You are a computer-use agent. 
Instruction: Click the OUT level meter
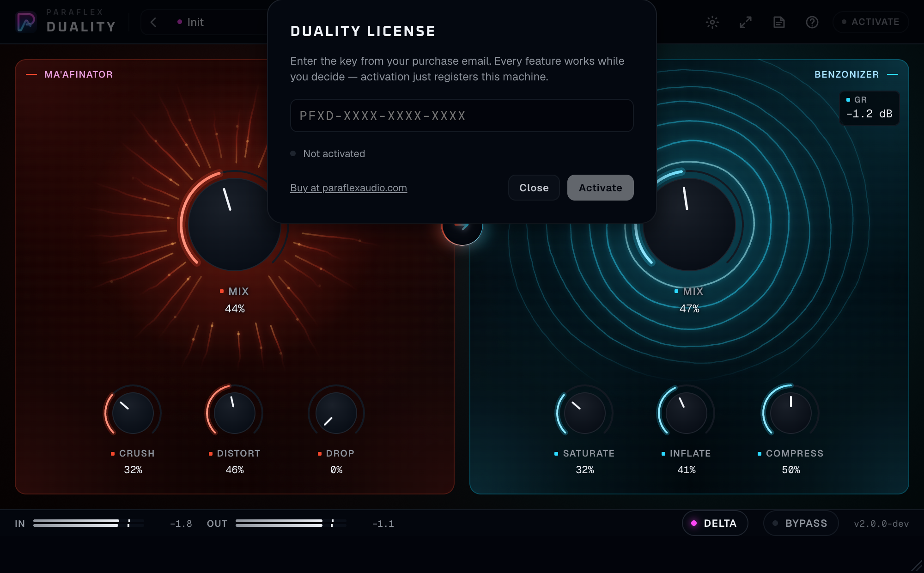click(291, 523)
